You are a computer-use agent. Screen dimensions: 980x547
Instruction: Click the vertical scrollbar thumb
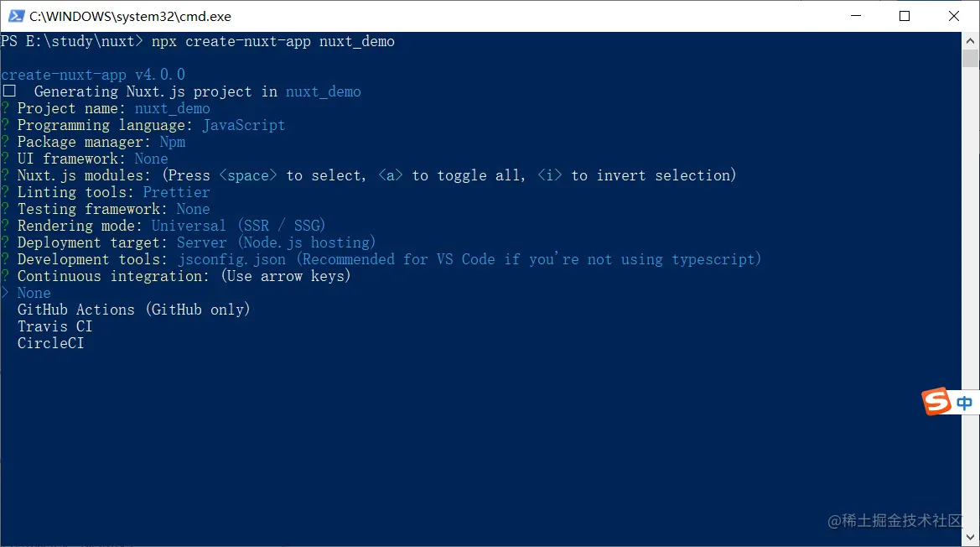pos(970,58)
